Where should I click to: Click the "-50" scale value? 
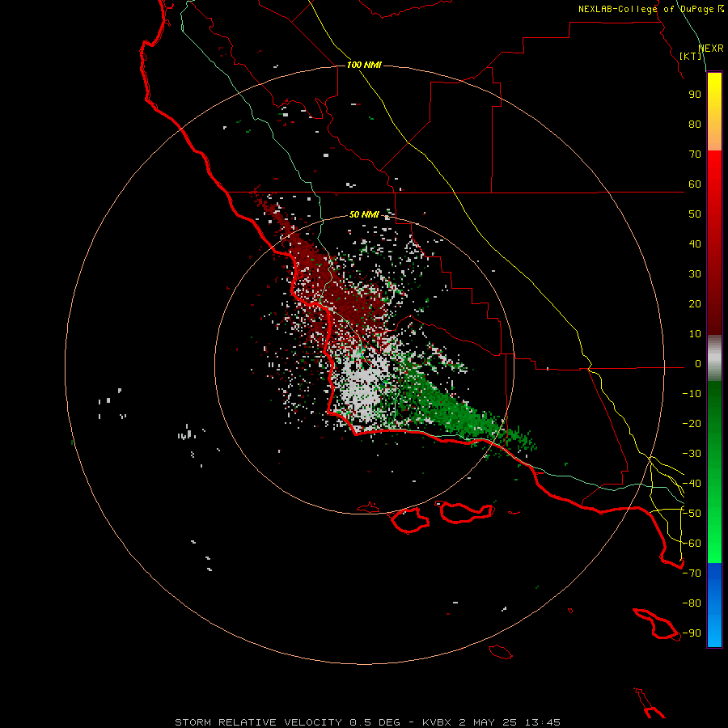tap(692, 514)
